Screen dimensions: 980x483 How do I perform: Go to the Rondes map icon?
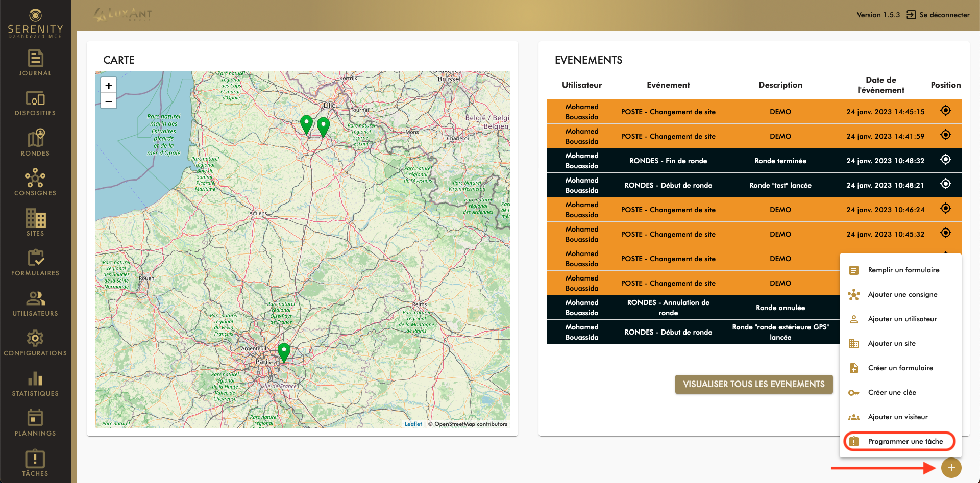(35, 143)
